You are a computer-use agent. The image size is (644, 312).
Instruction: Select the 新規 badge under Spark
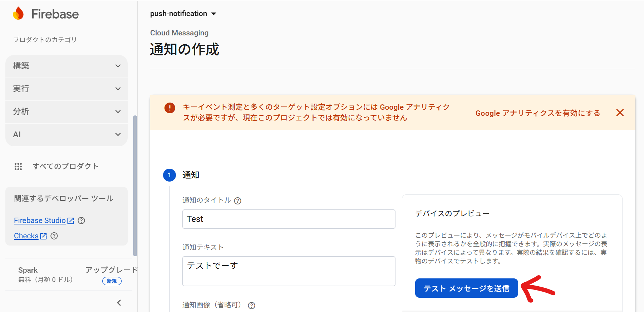(x=112, y=281)
